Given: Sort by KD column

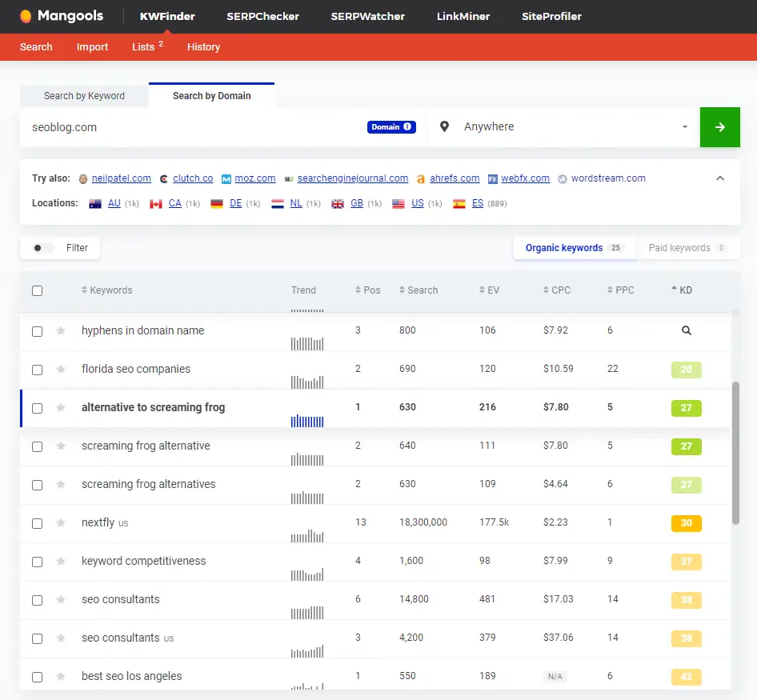Looking at the screenshot, I should pos(682,290).
